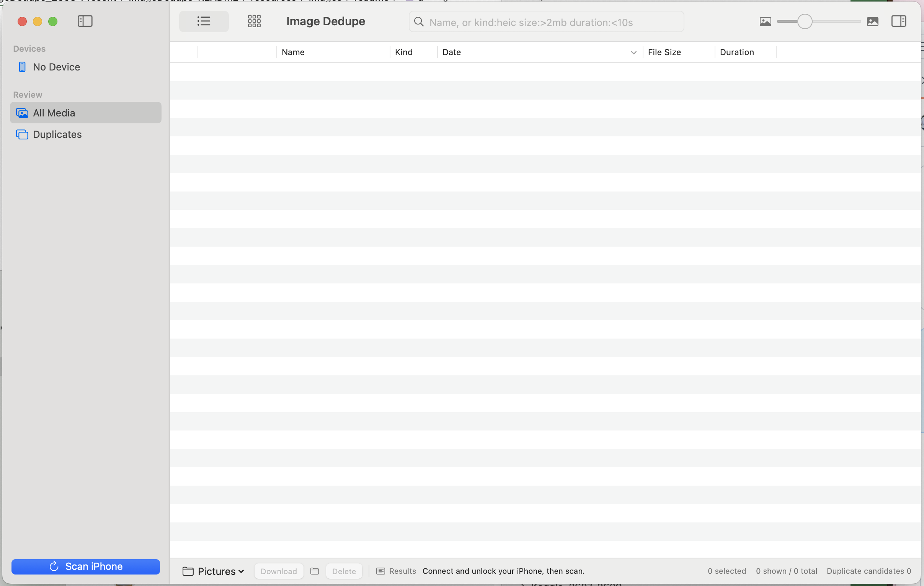Sort the table by Kind column
This screenshot has height=586, width=924.
tap(413, 52)
